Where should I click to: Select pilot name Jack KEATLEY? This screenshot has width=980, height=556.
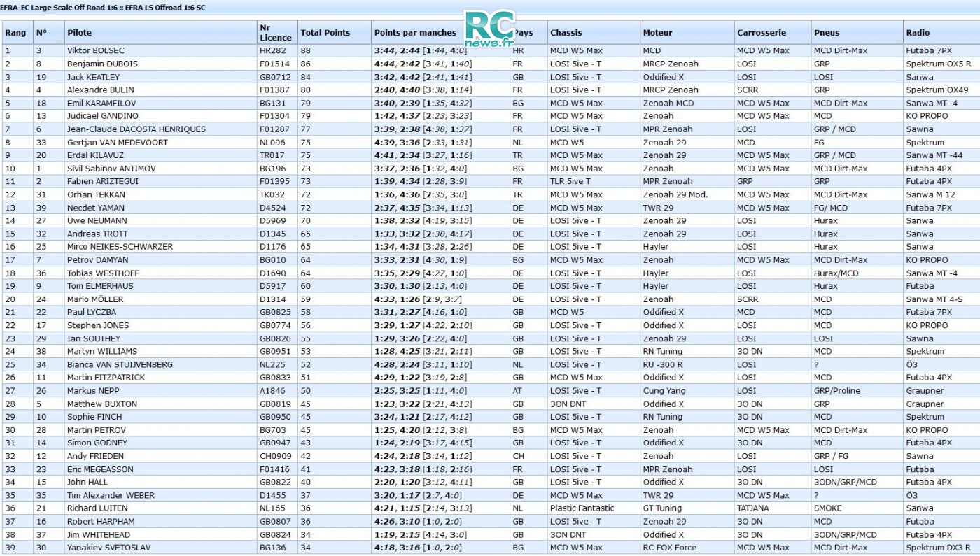(93, 77)
